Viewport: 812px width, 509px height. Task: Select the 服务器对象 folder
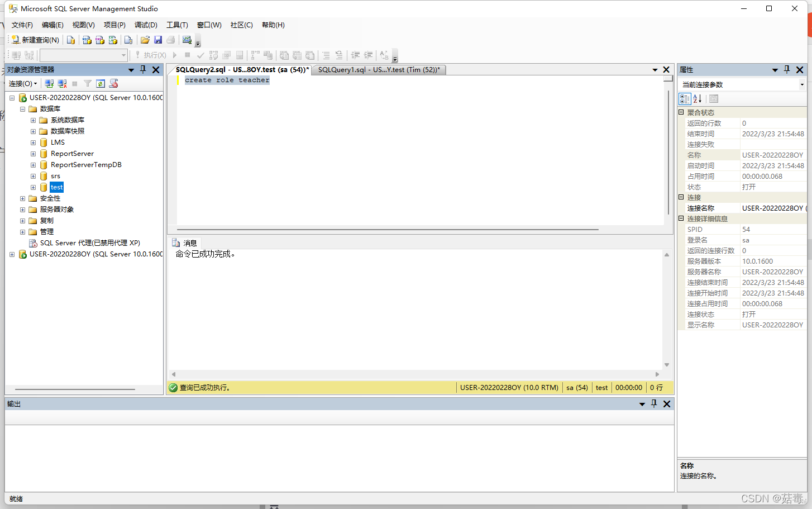(x=56, y=210)
